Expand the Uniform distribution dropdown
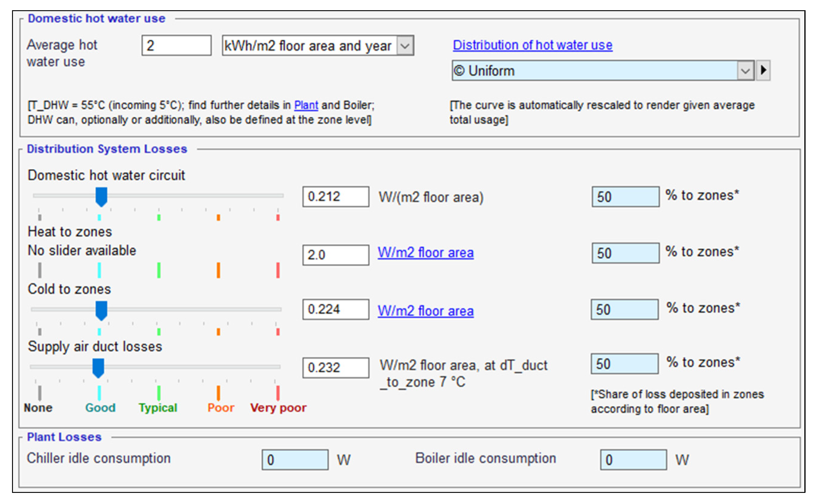This screenshot has height=504, width=817. click(745, 71)
